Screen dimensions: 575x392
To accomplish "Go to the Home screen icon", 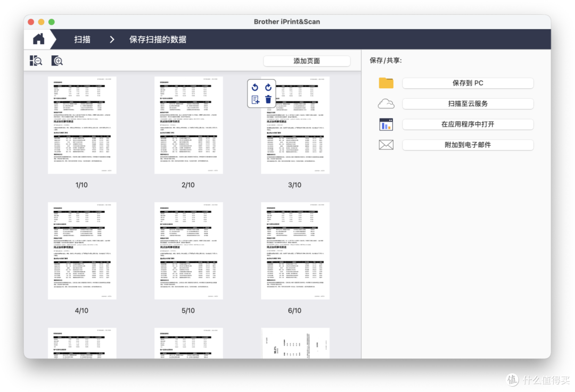I will 38,39.
